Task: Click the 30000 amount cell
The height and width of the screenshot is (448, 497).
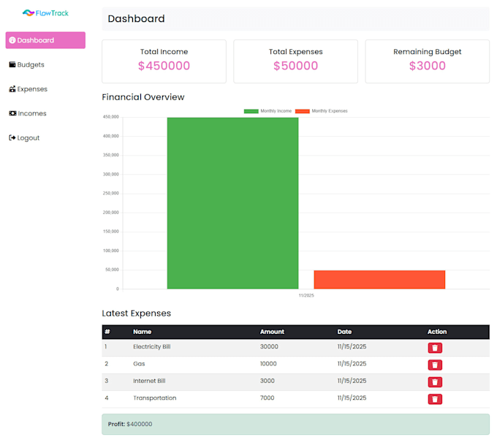Action: tap(269, 346)
